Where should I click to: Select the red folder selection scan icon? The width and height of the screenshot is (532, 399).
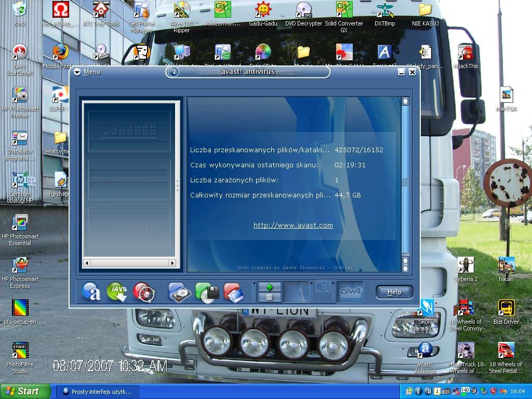pos(234,292)
